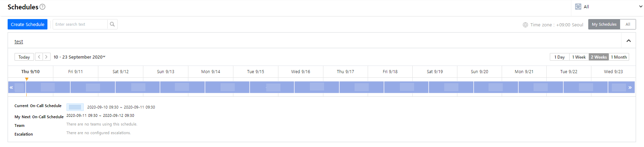This screenshot has height=147, width=644.
Task: Click the current on-call color swatch
Action: [75, 107]
